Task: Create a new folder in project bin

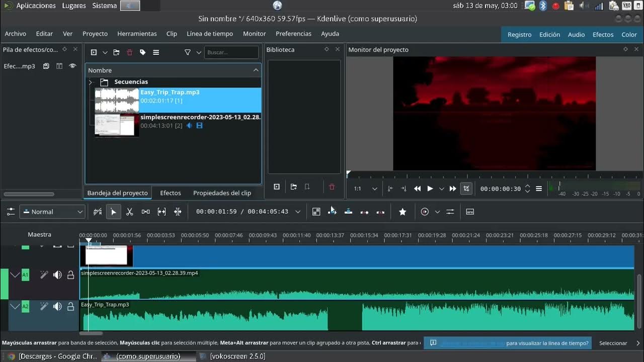Action: tap(116, 52)
